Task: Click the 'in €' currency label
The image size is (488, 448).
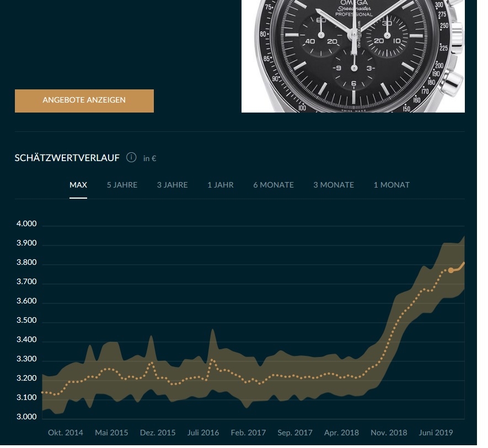Action: [x=149, y=158]
